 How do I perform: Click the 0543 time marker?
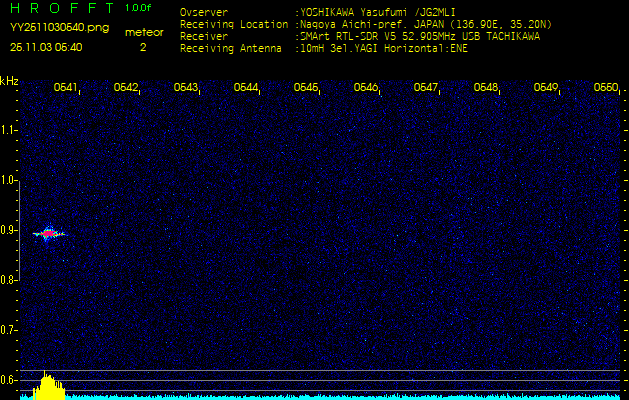[x=185, y=87]
